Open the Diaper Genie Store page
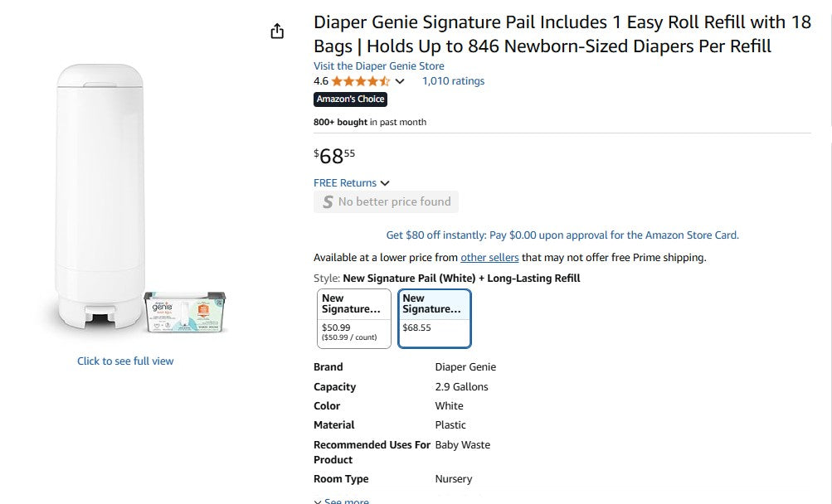Screen dimensions: 832x504 click(378, 65)
